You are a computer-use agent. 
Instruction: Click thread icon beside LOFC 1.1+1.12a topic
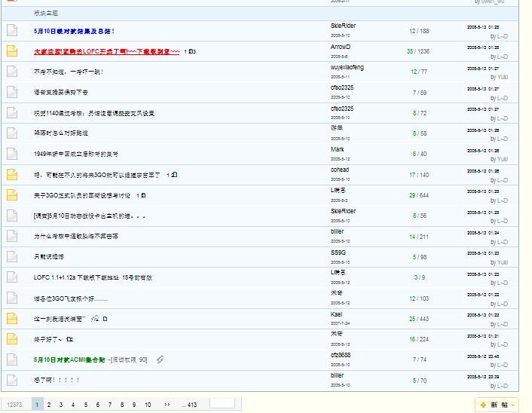11,277
